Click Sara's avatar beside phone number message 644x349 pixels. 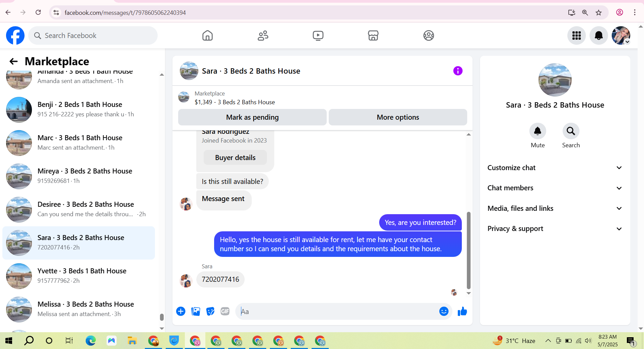[x=186, y=281]
